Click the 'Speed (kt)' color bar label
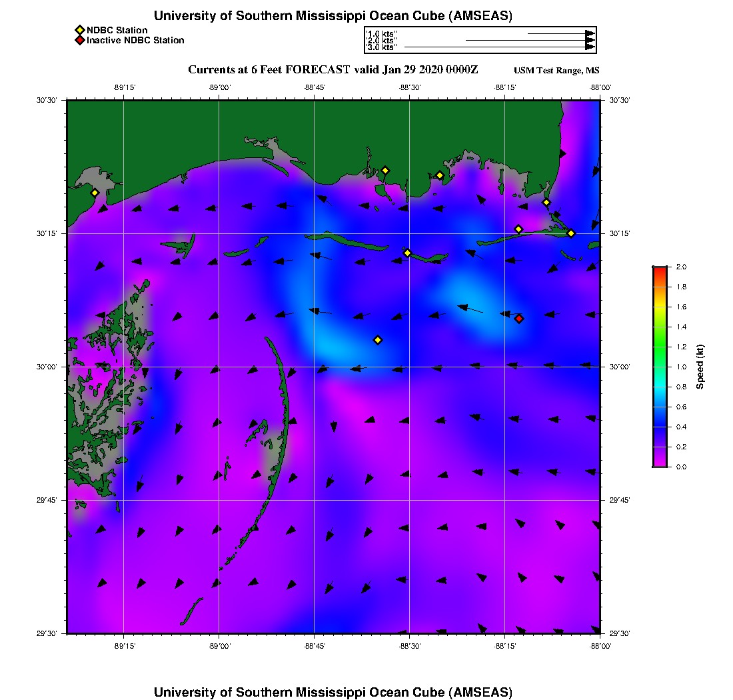 [700, 367]
